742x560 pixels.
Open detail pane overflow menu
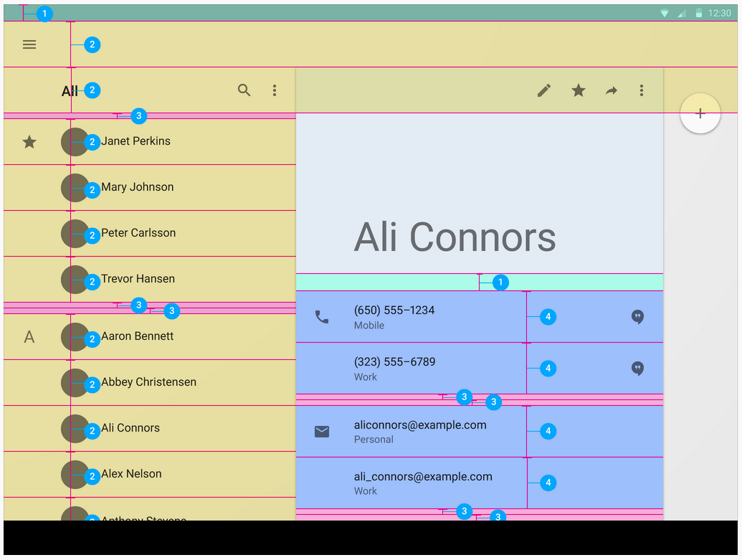pyautogui.click(x=642, y=90)
